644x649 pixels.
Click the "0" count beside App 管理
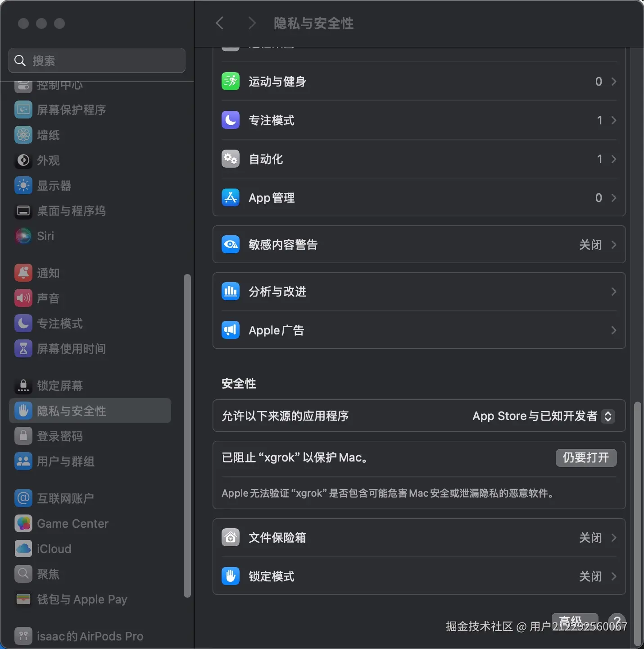pos(599,198)
